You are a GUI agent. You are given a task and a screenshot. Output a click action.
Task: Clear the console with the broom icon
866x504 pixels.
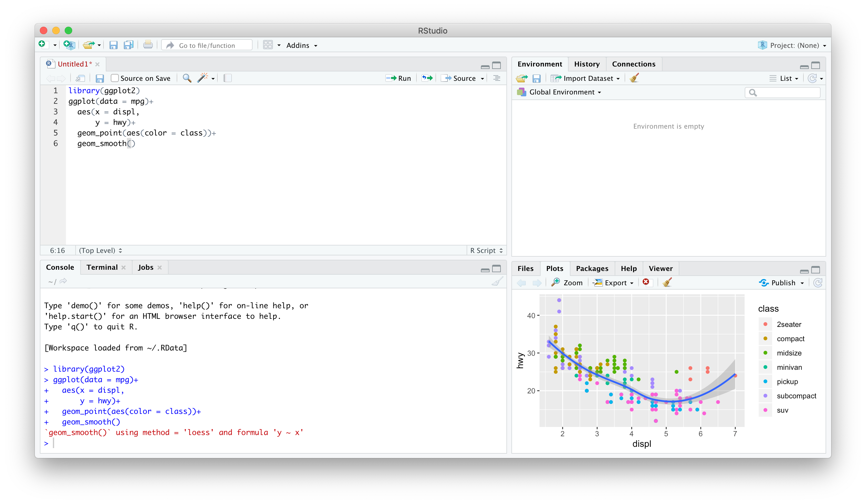tap(497, 282)
